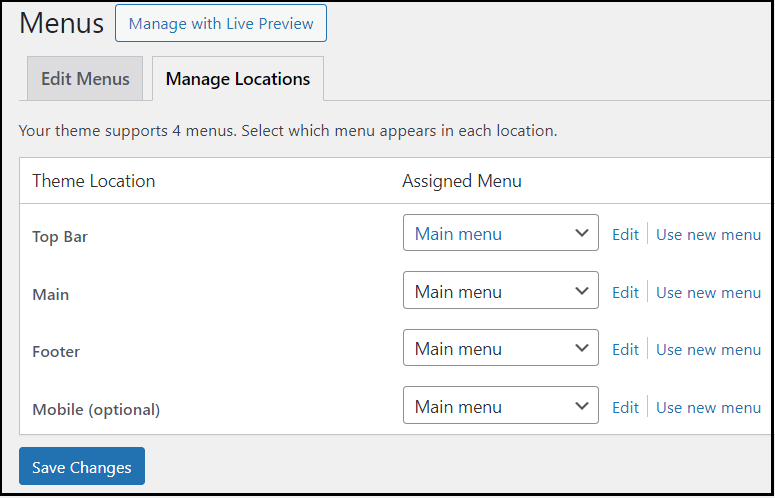Viewport: 775px width, 498px height.
Task: Expand the Mobile (optional) menu dropdown
Action: [500, 407]
